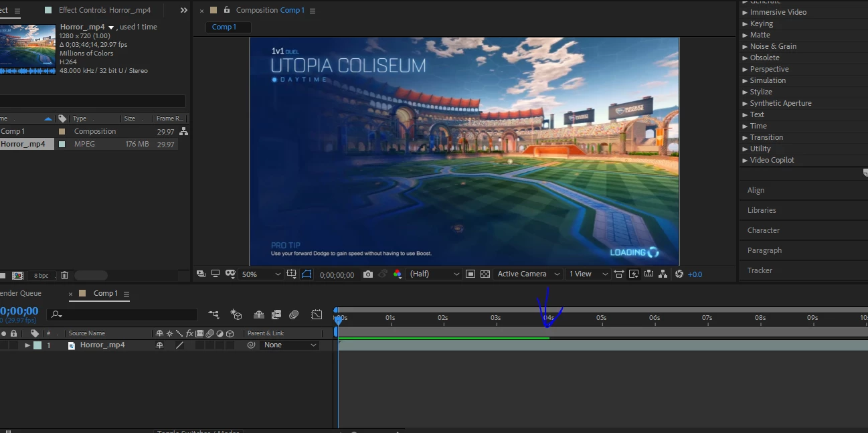Click Source Name column header
This screenshot has height=433, width=868.
[87, 333]
